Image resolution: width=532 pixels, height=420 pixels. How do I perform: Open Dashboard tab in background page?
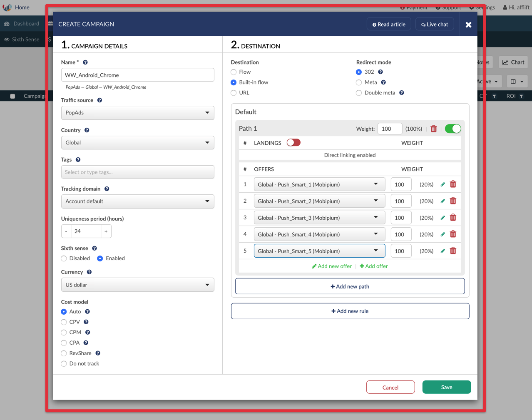[x=22, y=24]
